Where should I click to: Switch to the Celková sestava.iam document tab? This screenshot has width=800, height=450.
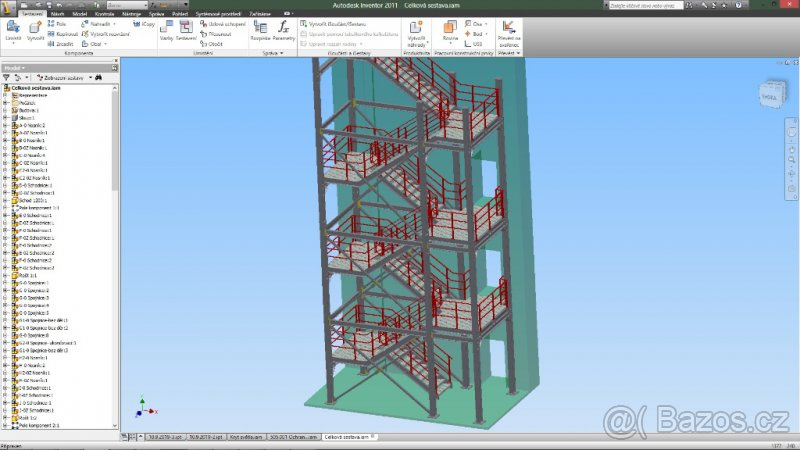click(x=347, y=437)
